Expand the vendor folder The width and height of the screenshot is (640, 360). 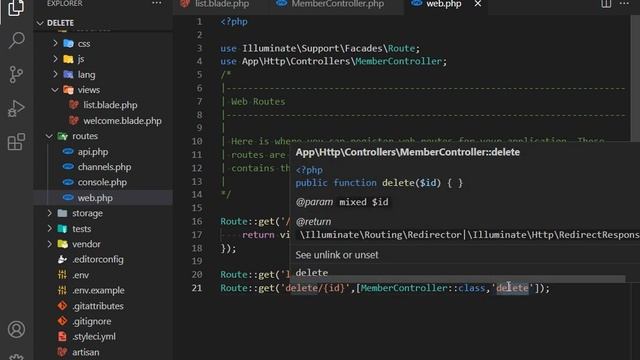49,244
